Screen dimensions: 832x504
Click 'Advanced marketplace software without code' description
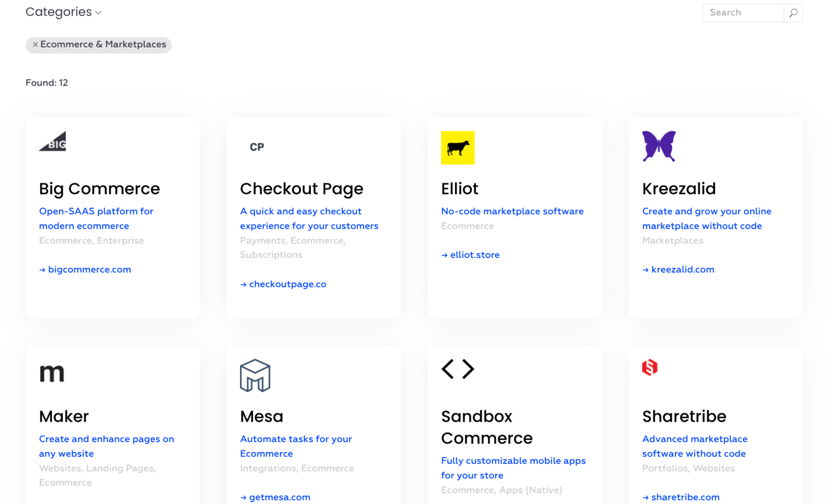click(x=695, y=447)
